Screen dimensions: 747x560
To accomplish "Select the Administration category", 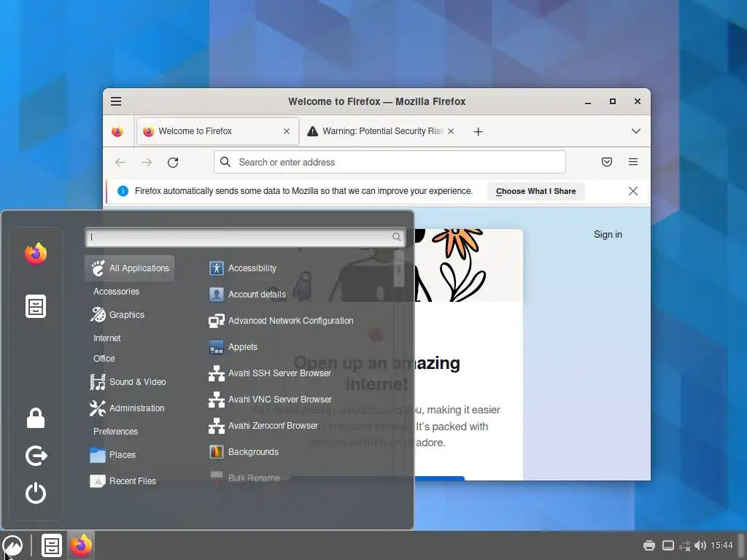I will tap(128, 408).
